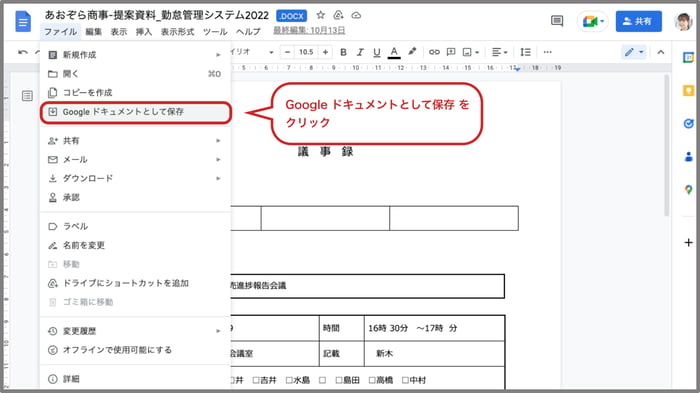This screenshot has height=393, width=700.
Task: Open Google Keep side panel
Action: click(x=688, y=91)
